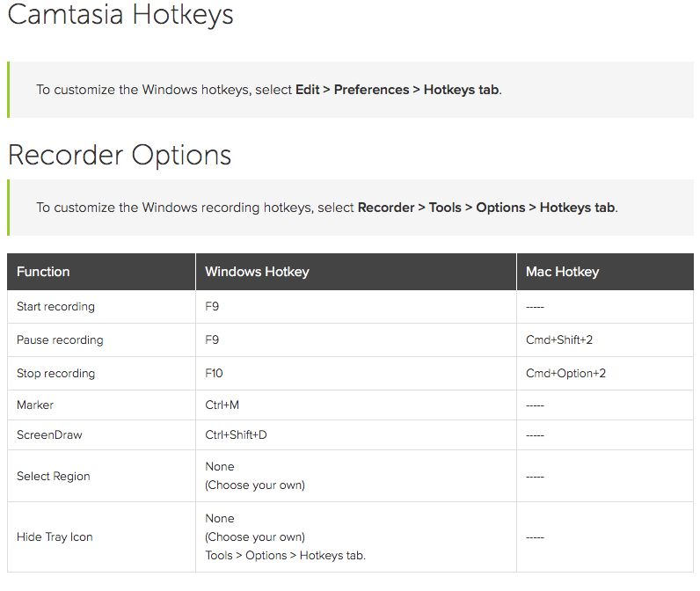This screenshot has width=700, height=591.
Task: Click the Recorder Options section heading
Action: click(x=120, y=155)
